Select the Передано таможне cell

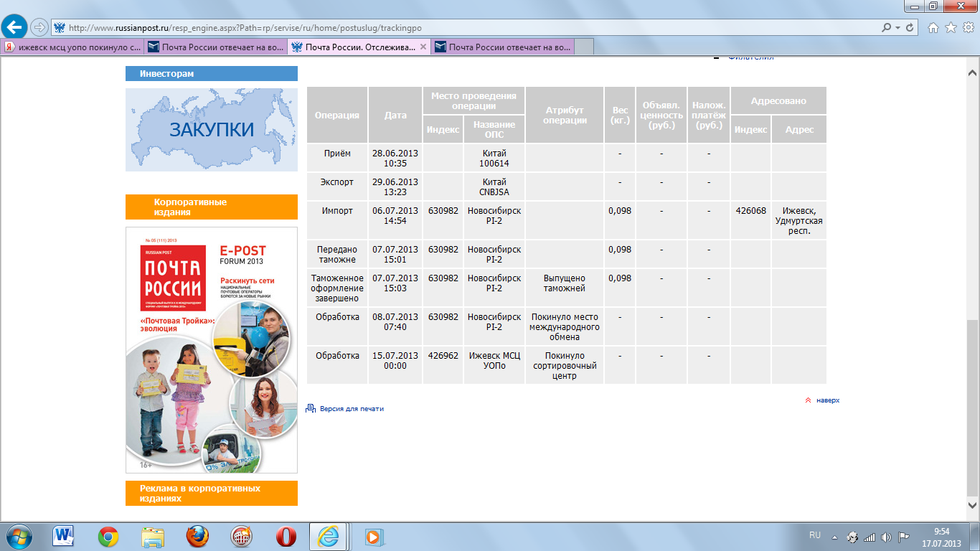[x=337, y=254]
